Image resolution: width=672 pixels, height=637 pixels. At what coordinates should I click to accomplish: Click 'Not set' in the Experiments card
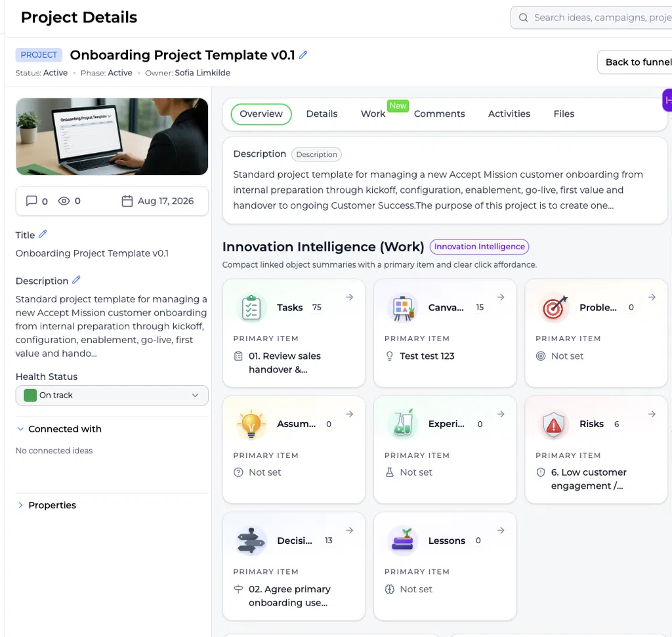pyautogui.click(x=415, y=472)
